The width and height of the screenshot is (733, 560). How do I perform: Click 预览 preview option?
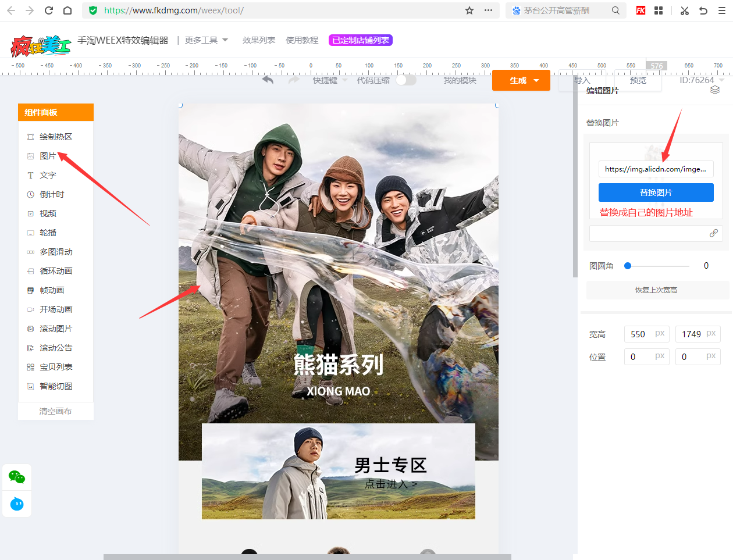(638, 80)
